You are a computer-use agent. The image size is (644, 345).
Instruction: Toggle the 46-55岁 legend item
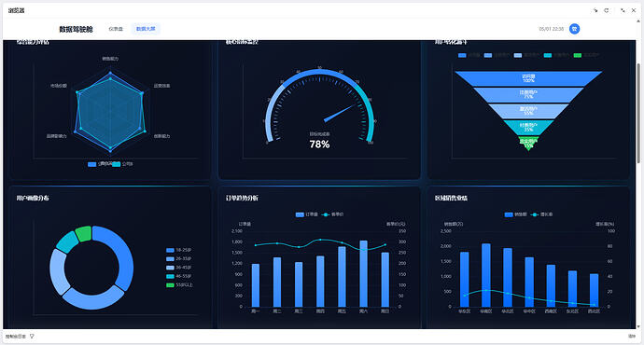(178, 276)
